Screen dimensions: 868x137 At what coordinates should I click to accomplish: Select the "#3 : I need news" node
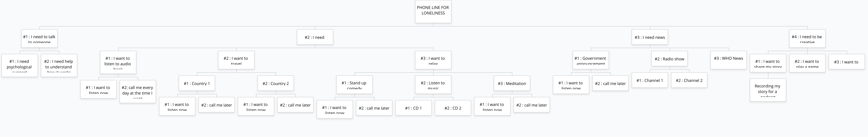coord(650,37)
